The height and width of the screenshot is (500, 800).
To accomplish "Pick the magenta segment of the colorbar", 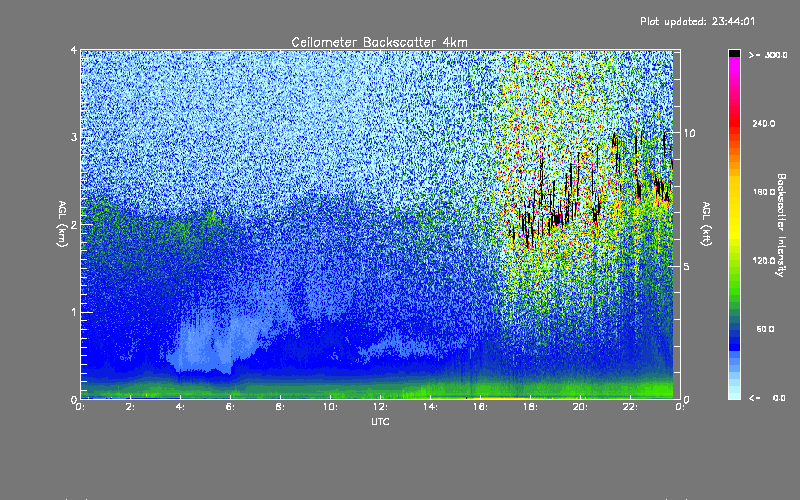I will 734,66.
